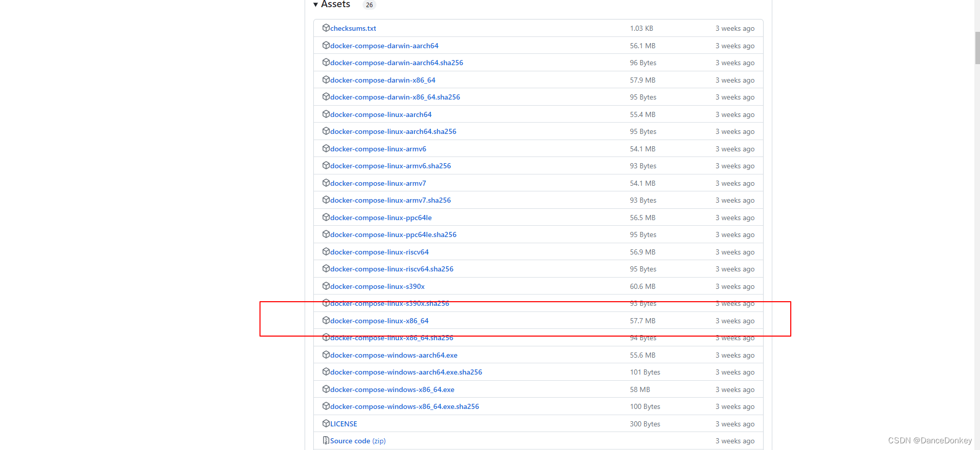Click package icon beside checksums.txt
This screenshot has height=450, width=980.
(326, 28)
